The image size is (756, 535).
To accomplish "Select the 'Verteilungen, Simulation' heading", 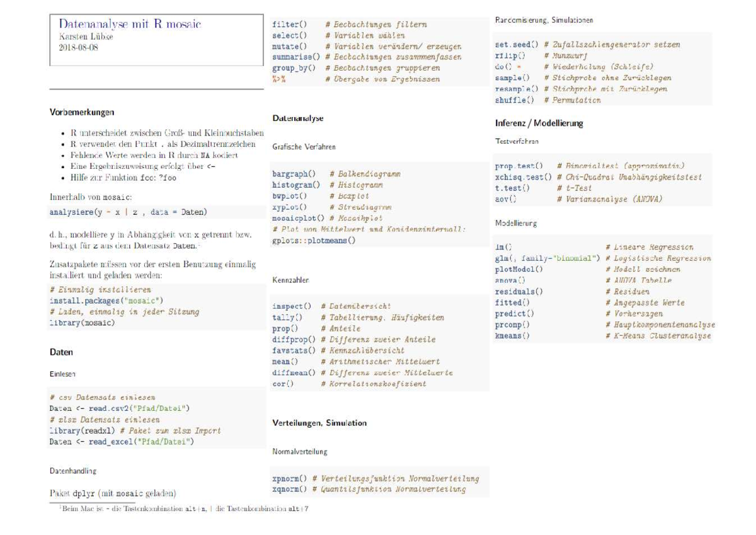I will (319, 423).
